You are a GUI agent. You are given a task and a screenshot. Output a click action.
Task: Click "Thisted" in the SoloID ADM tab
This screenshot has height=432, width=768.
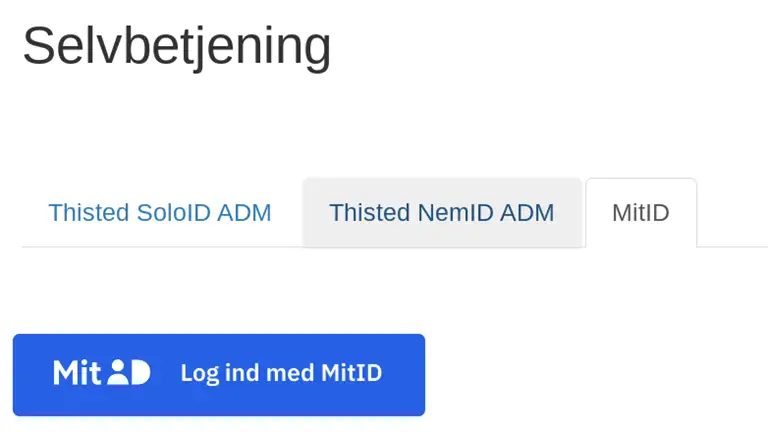(x=88, y=213)
